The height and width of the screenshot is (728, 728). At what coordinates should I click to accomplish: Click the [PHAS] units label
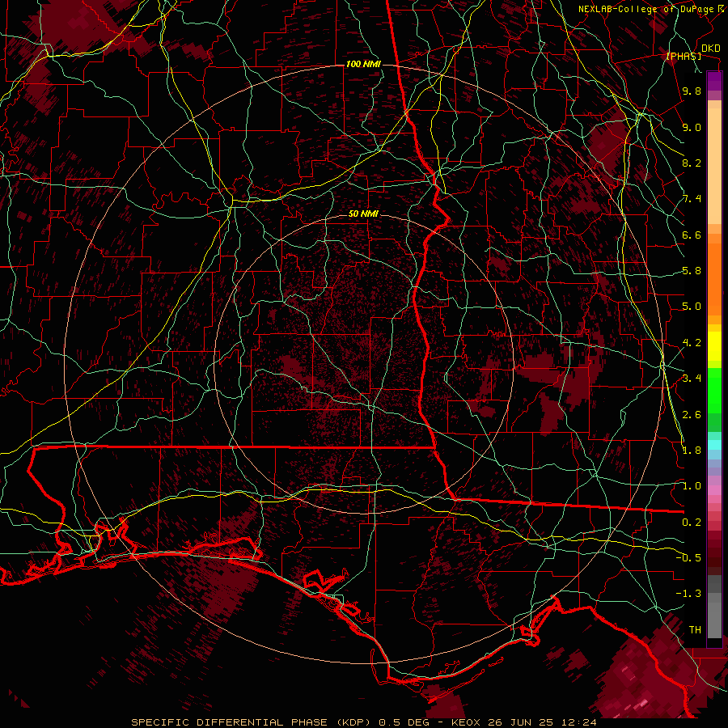[x=684, y=57]
